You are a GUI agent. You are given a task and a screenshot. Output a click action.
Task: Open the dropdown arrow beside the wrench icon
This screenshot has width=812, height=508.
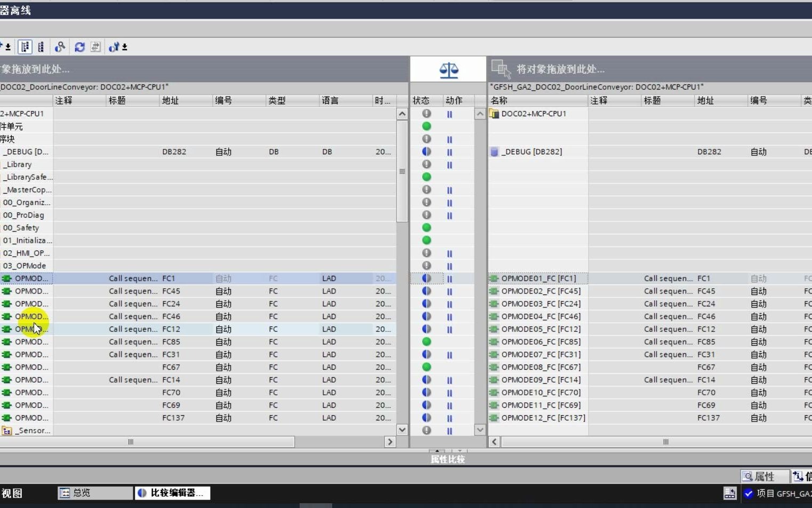125,47
